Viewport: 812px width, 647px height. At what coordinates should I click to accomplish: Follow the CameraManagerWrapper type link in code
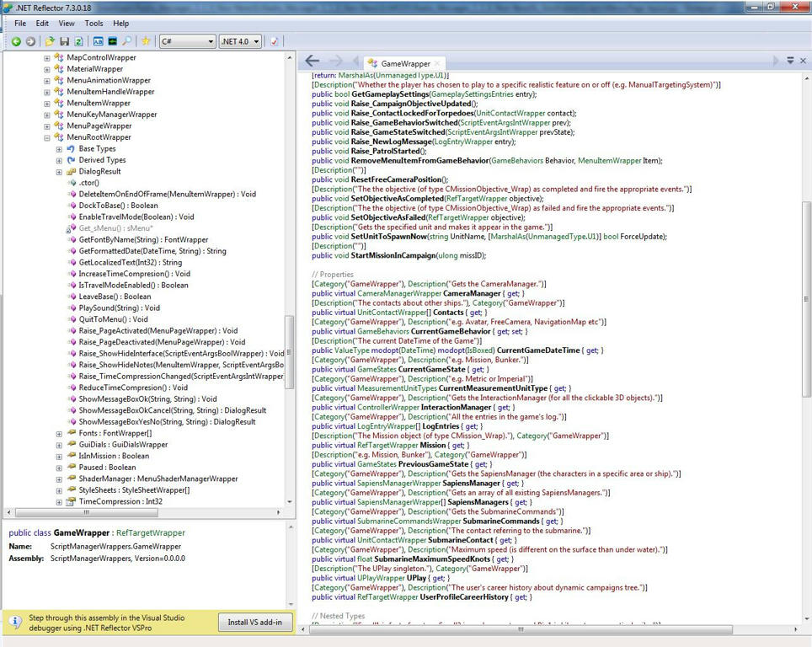click(399, 294)
